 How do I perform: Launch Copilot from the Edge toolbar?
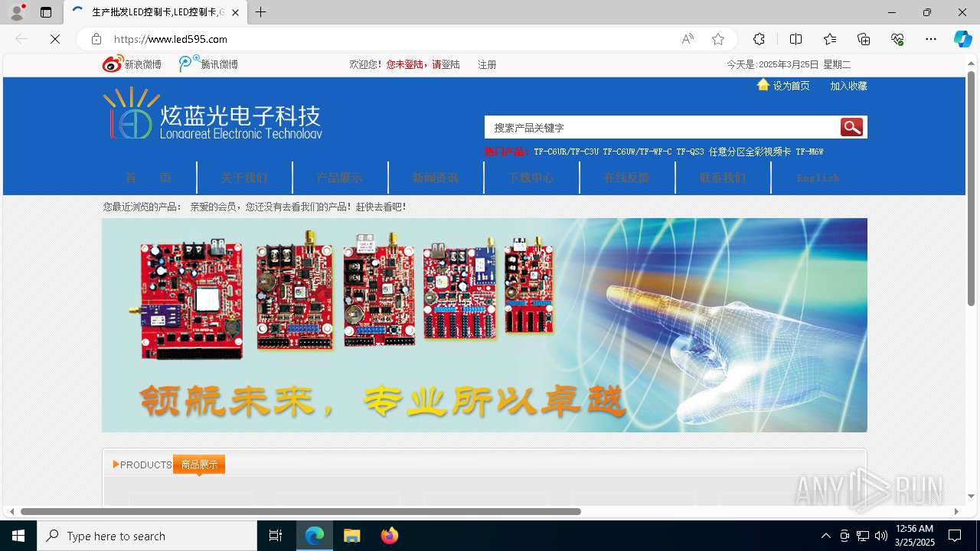tap(962, 39)
